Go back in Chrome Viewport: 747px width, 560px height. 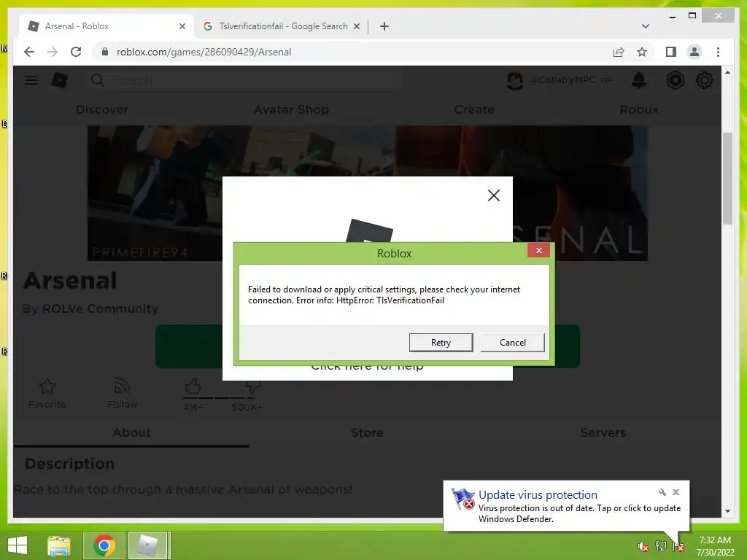(29, 52)
